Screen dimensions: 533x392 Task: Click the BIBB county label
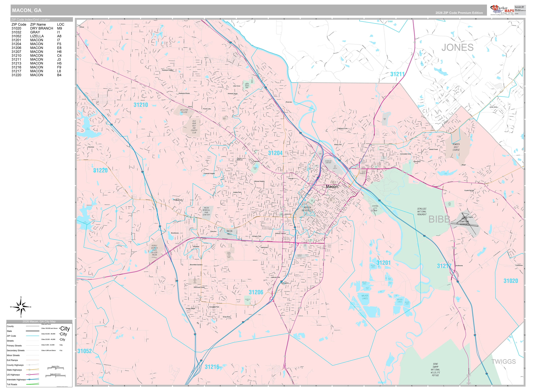[439, 219]
